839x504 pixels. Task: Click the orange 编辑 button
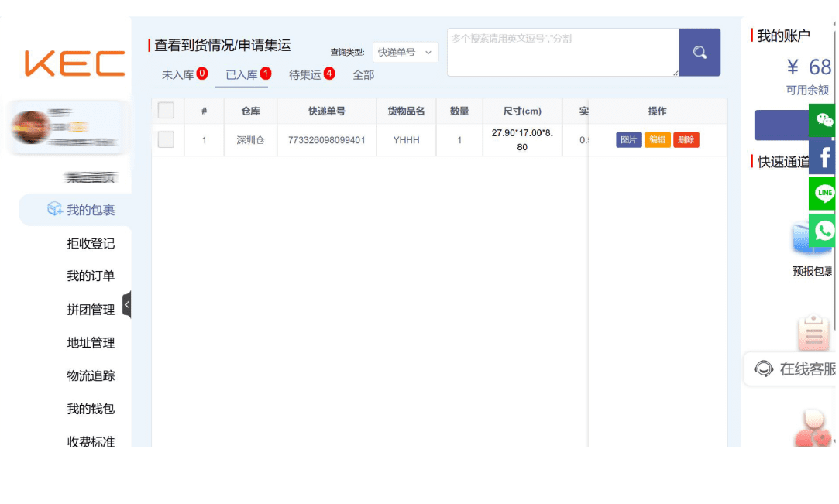click(657, 140)
